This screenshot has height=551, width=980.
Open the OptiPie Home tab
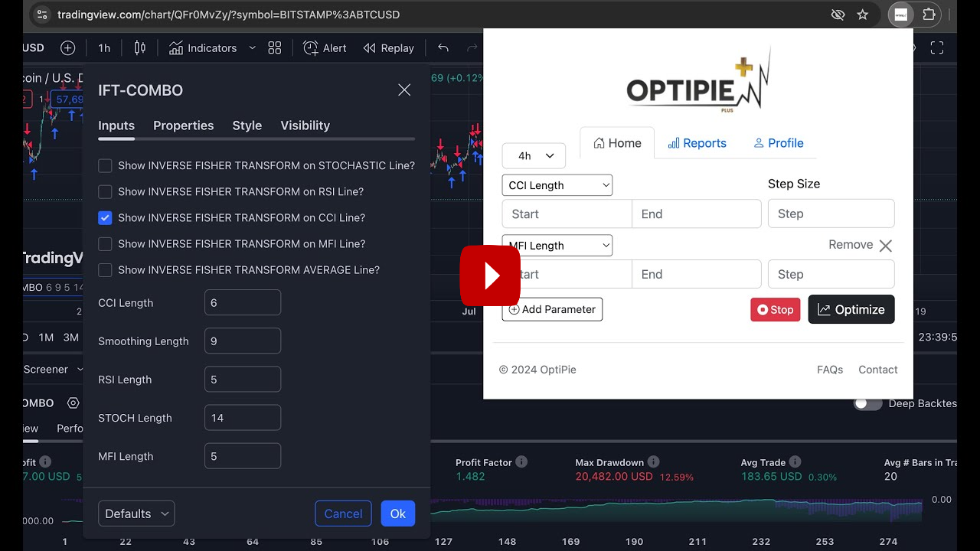point(617,143)
